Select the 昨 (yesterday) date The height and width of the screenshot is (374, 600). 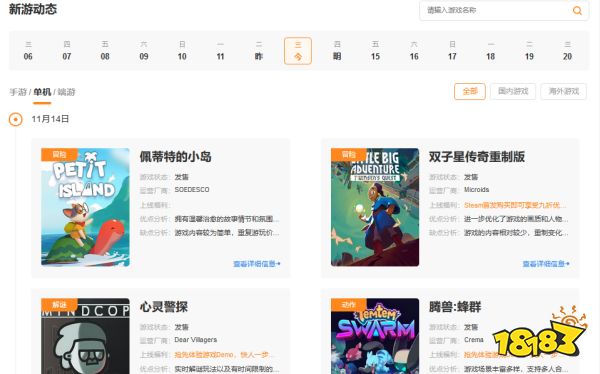pos(259,51)
